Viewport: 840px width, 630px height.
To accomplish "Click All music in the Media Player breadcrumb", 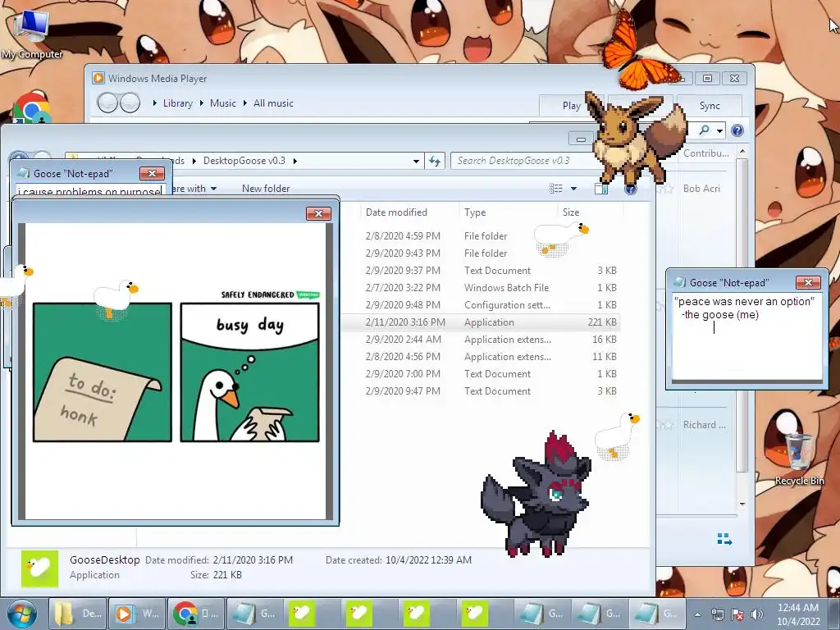I will 273,103.
